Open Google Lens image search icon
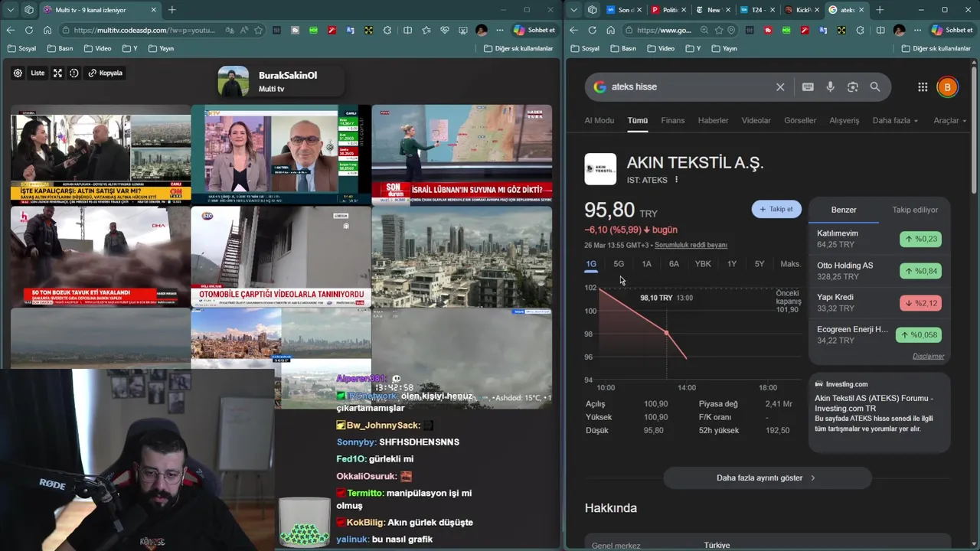Image resolution: width=980 pixels, height=551 pixels. pyautogui.click(x=853, y=87)
